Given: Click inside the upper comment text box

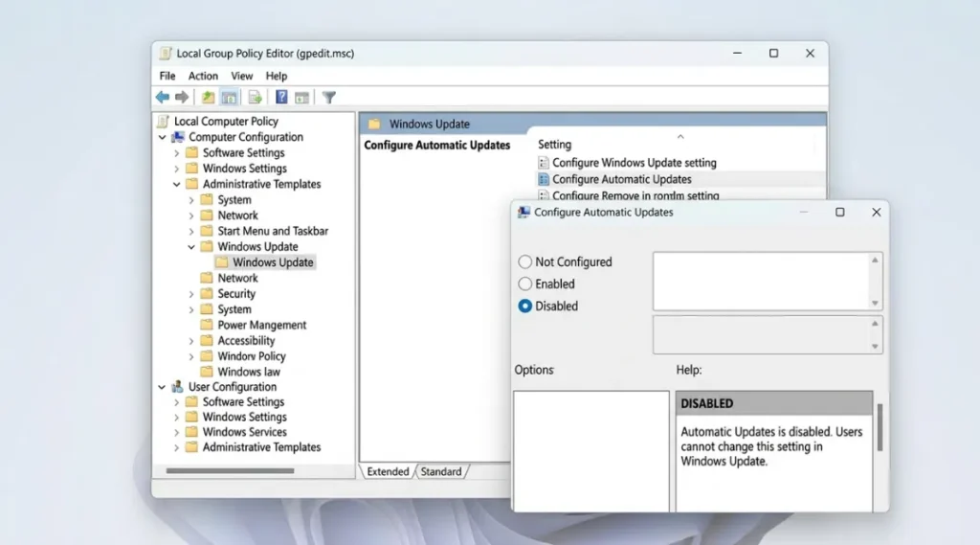Looking at the screenshot, I should (x=761, y=281).
